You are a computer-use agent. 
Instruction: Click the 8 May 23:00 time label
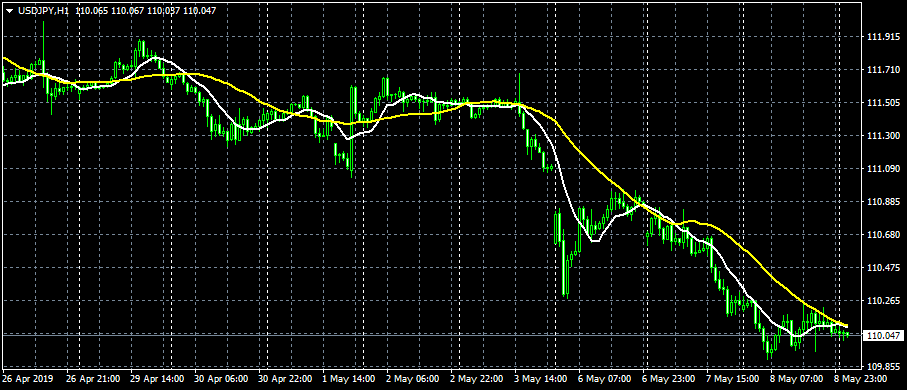click(x=860, y=379)
